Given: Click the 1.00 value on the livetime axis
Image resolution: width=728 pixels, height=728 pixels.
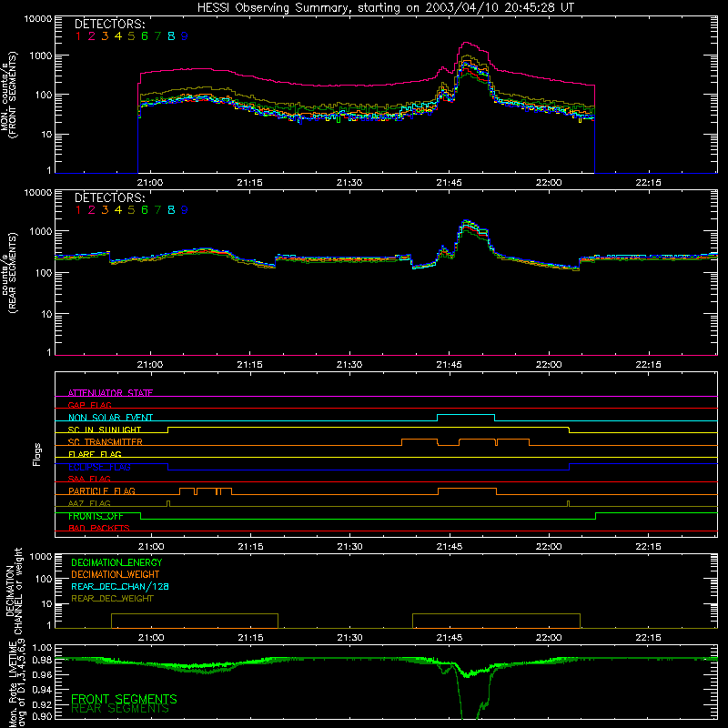Looking at the screenshot, I should coord(42,647).
